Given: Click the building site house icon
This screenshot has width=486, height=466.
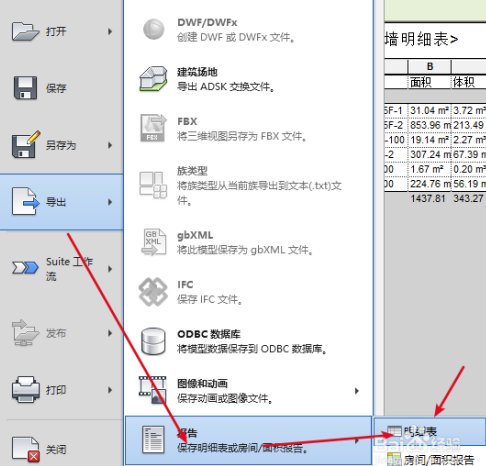Looking at the screenshot, I should tap(153, 79).
